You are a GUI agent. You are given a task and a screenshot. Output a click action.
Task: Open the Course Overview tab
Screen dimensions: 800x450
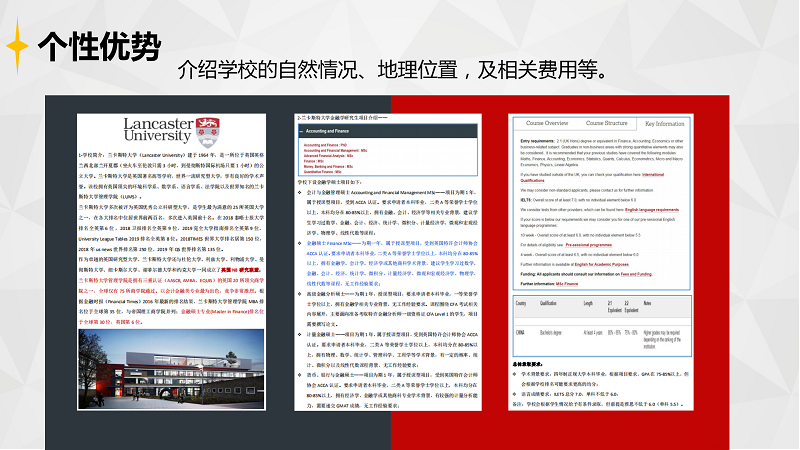coord(546,123)
